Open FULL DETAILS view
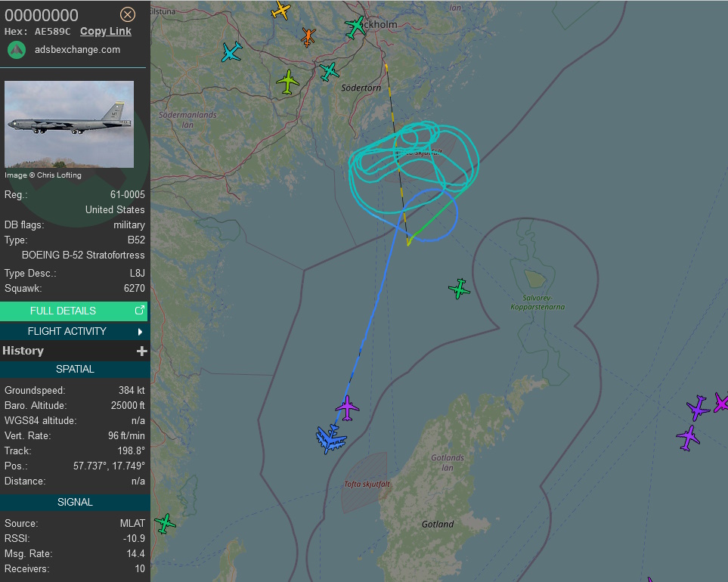This screenshot has height=582, width=728. point(74,311)
